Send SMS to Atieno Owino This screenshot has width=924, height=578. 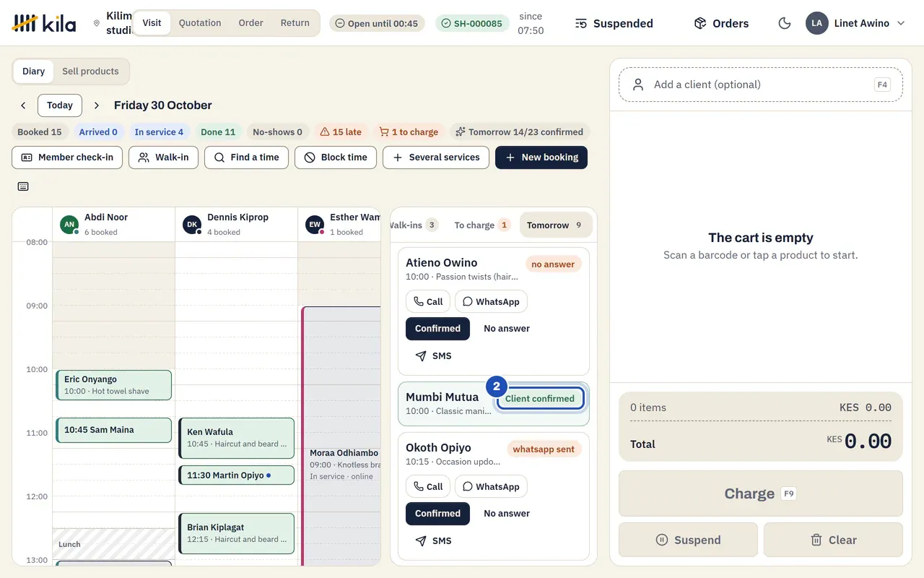(433, 355)
